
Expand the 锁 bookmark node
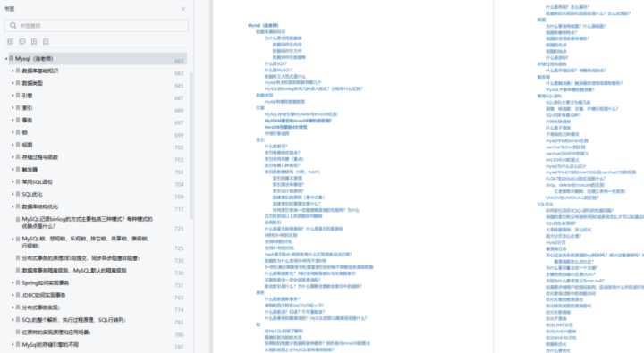point(13,132)
